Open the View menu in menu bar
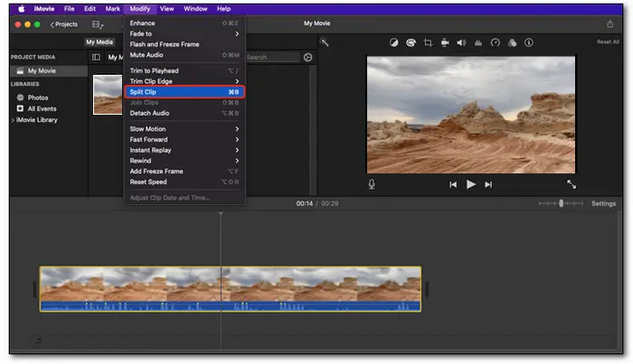Image resolution: width=633 pixels, height=364 pixels. [166, 8]
